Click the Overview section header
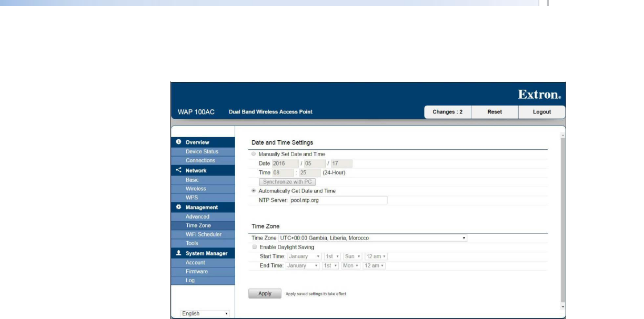644x319 pixels. (x=203, y=142)
